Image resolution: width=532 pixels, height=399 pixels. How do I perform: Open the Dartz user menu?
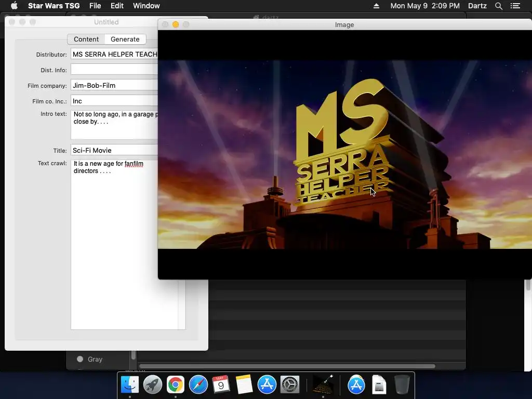[477, 6]
